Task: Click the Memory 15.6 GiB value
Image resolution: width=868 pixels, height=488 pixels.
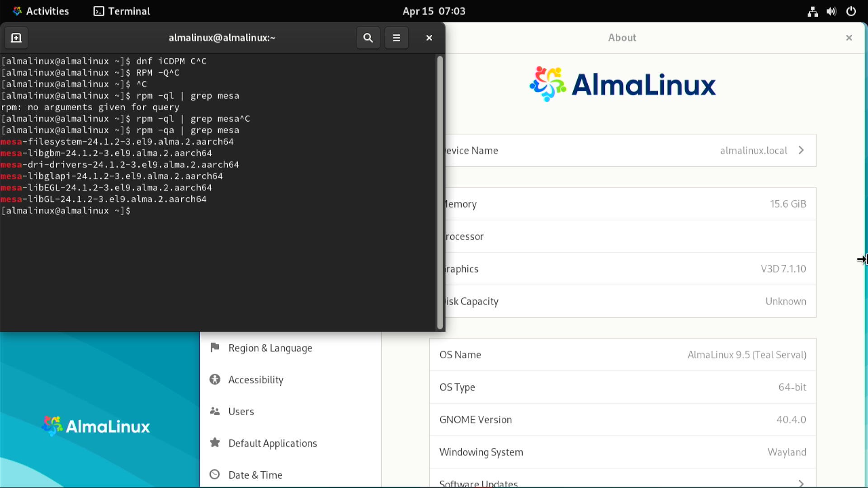Action: point(788,204)
